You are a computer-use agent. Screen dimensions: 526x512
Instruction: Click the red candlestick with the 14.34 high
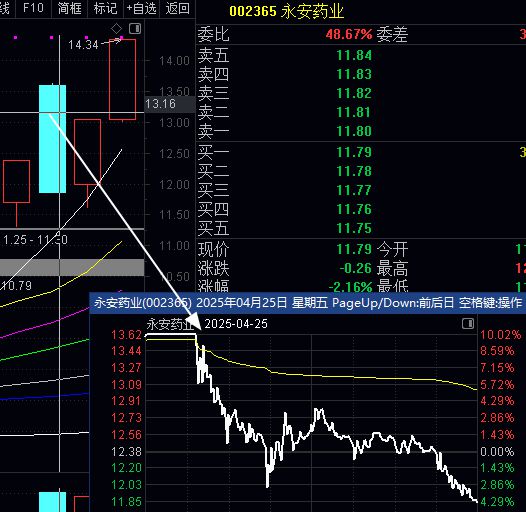coord(122,80)
